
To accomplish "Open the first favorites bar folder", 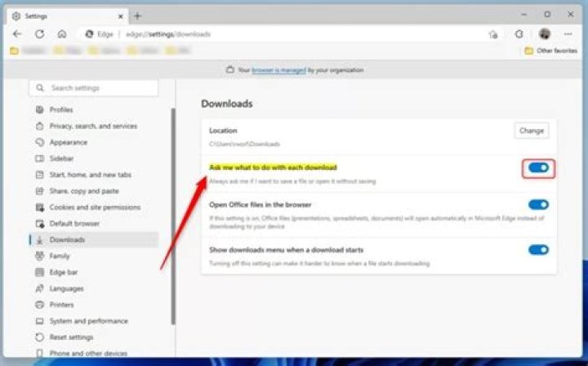I will (28, 51).
